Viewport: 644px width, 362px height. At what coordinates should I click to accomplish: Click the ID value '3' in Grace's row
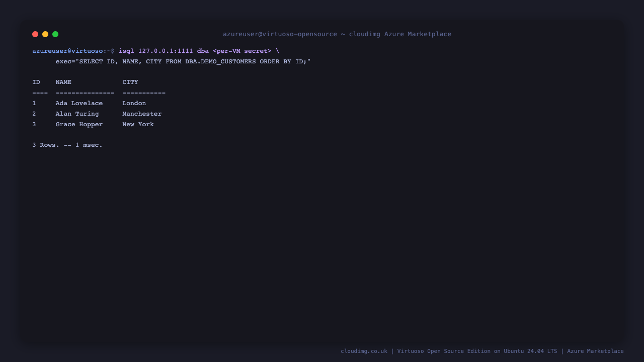pos(34,124)
